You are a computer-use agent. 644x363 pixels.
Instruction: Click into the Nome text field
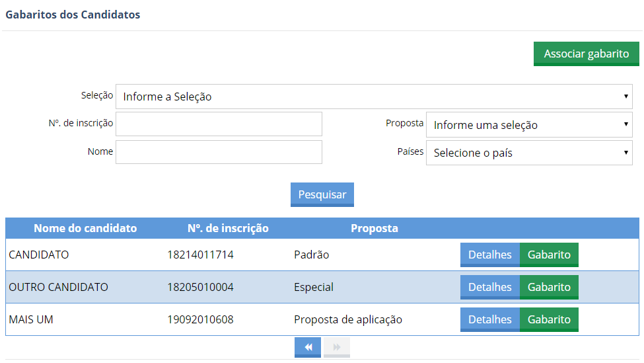click(x=219, y=151)
